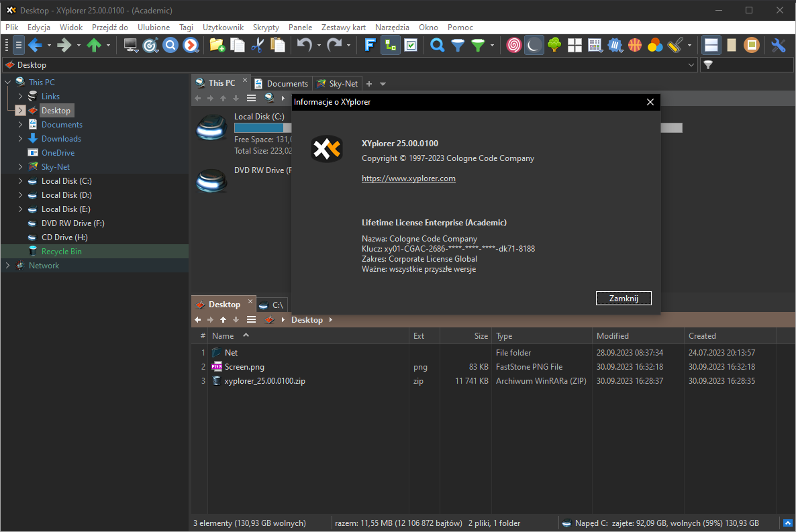Sort by the Modified column header
Viewport: 796px width, 532px height.
(638, 336)
